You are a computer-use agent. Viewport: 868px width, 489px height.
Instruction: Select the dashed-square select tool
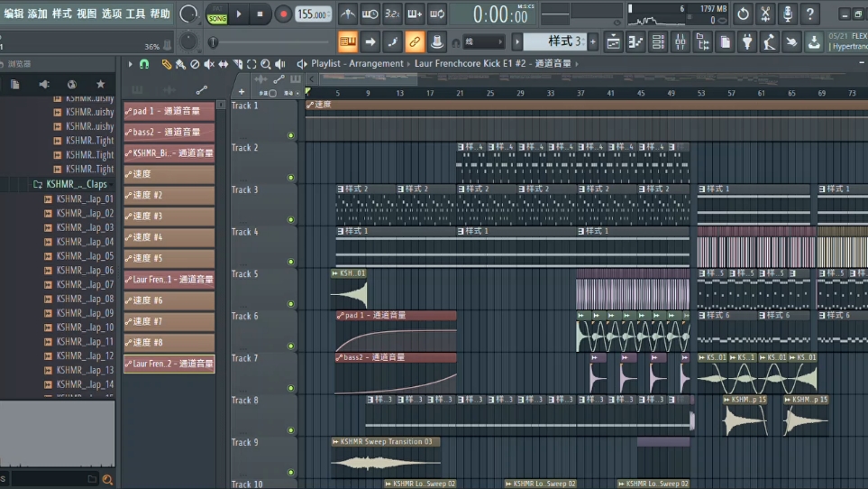[251, 64]
